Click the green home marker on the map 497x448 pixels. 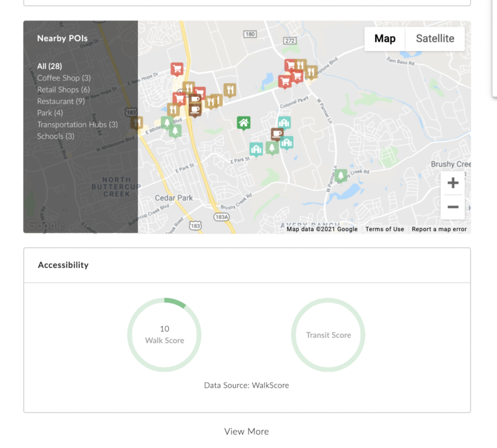243,123
